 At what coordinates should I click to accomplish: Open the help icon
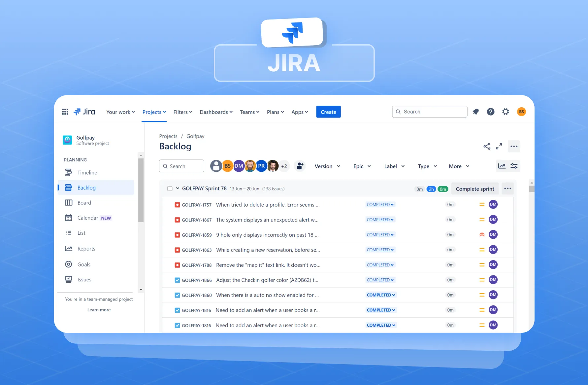coord(491,112)
